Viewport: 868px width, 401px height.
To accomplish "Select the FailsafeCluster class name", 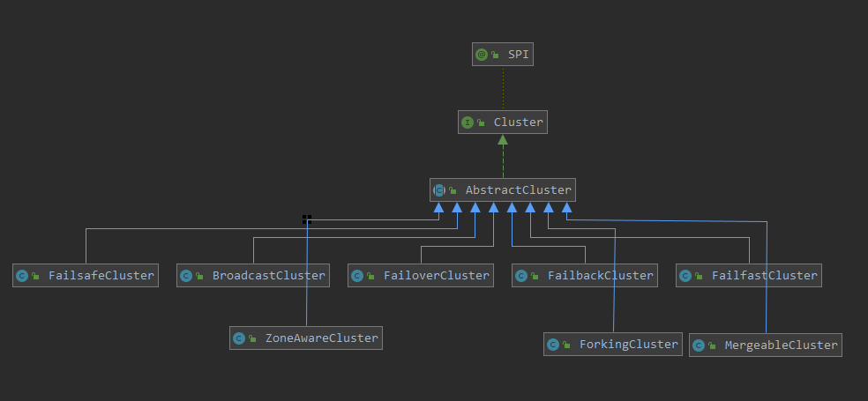I will click(x=101, y=276).
